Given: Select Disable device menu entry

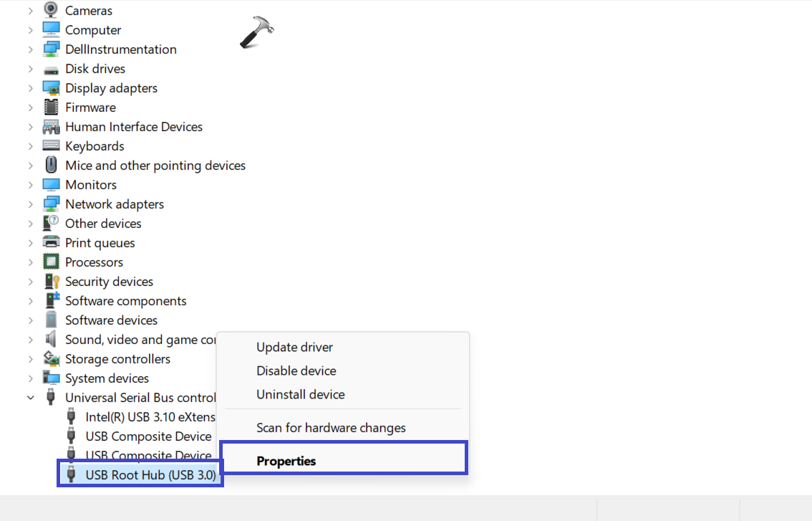Looking at the screenshot, I should [296, 371].
